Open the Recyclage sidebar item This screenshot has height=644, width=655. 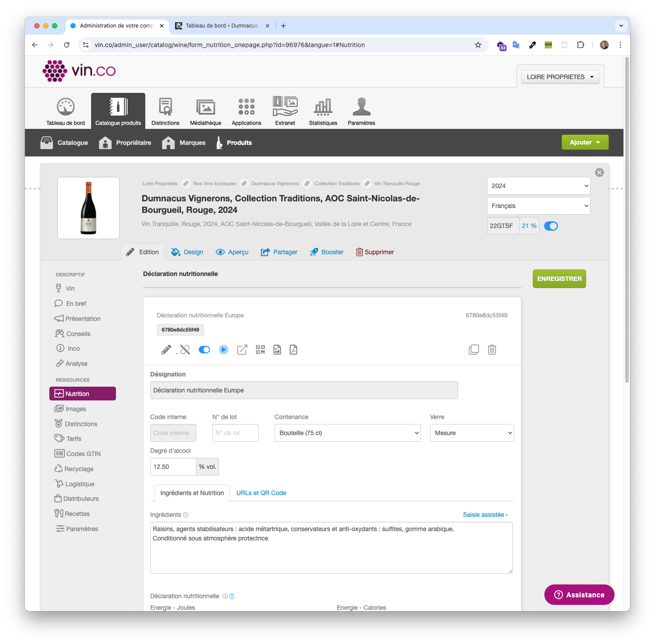pyautogui.click(x=74, y=469)
